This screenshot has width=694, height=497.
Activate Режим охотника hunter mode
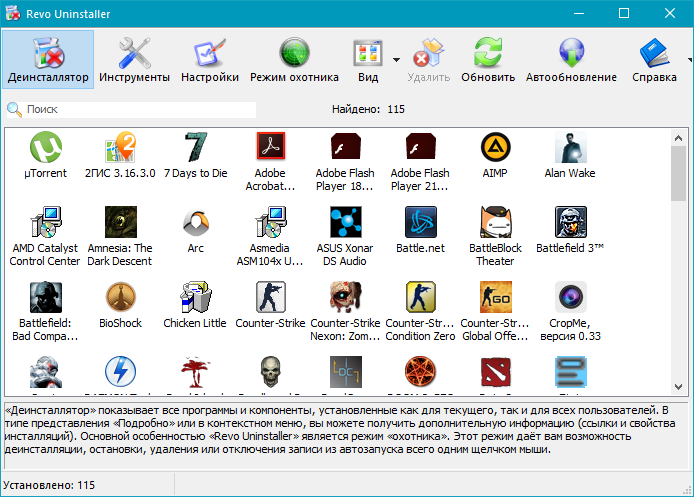point(294,59)
